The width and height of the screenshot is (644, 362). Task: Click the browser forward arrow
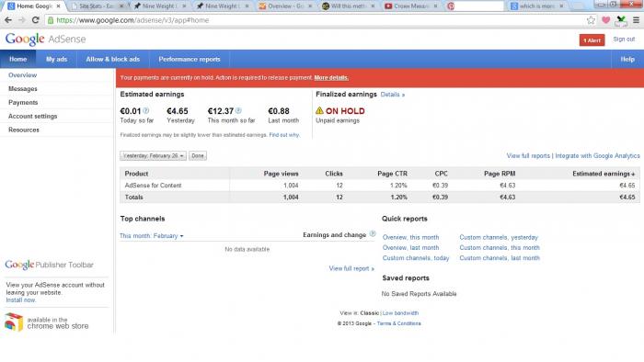click(22, 20)
